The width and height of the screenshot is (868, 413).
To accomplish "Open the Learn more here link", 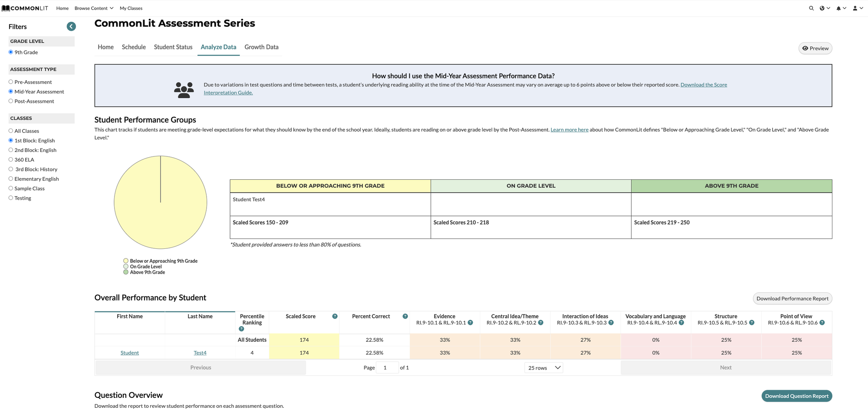I will [x=569, y=129].
